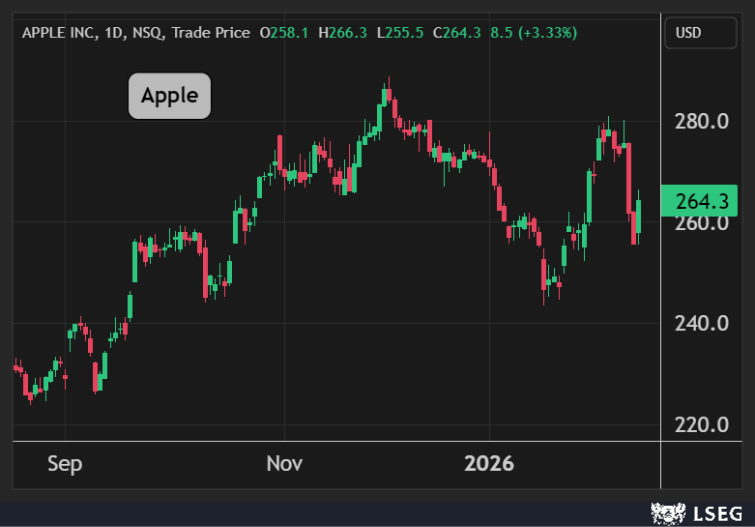The width and height of the screenshot is (755, 527).
Task: Click the Apple label box
Action: point(169,96)
